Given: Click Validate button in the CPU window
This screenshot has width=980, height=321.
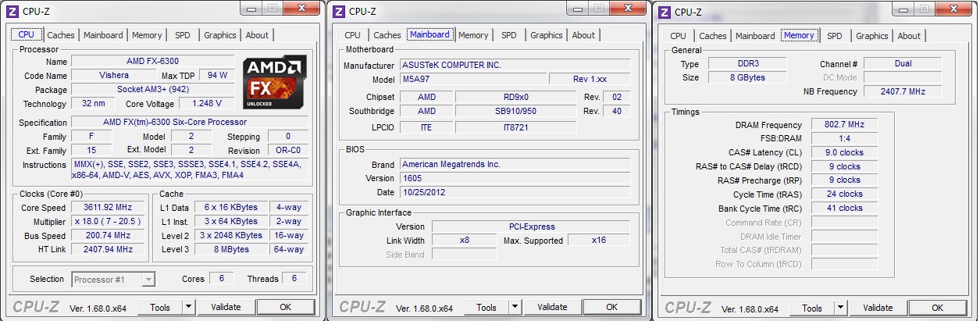Looking at the screenshot, I should point(226,307).
